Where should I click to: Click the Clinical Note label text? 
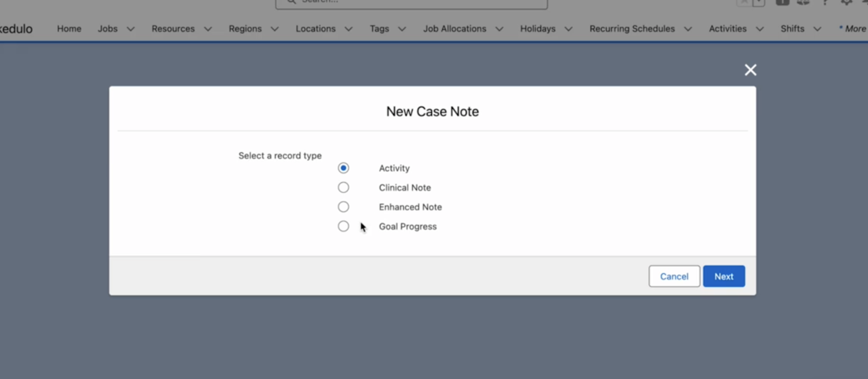[x=405, y=188]
